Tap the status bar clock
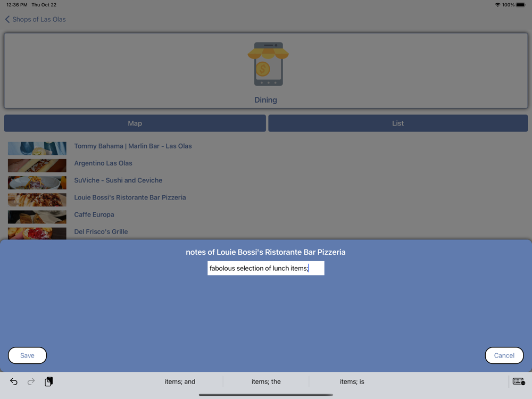 click(x=17, y=5)
